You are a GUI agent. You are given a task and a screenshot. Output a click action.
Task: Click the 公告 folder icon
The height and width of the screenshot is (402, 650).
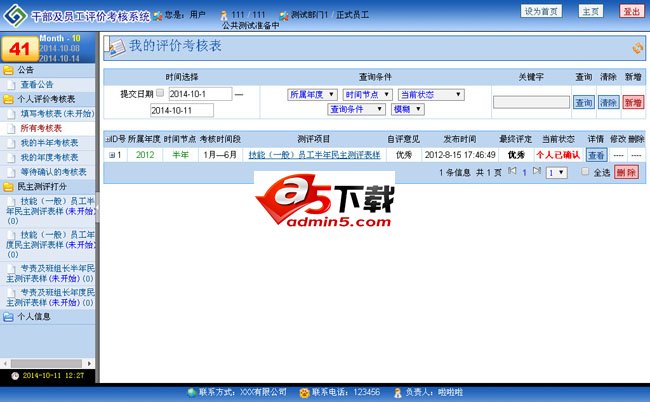coord(8,70)
